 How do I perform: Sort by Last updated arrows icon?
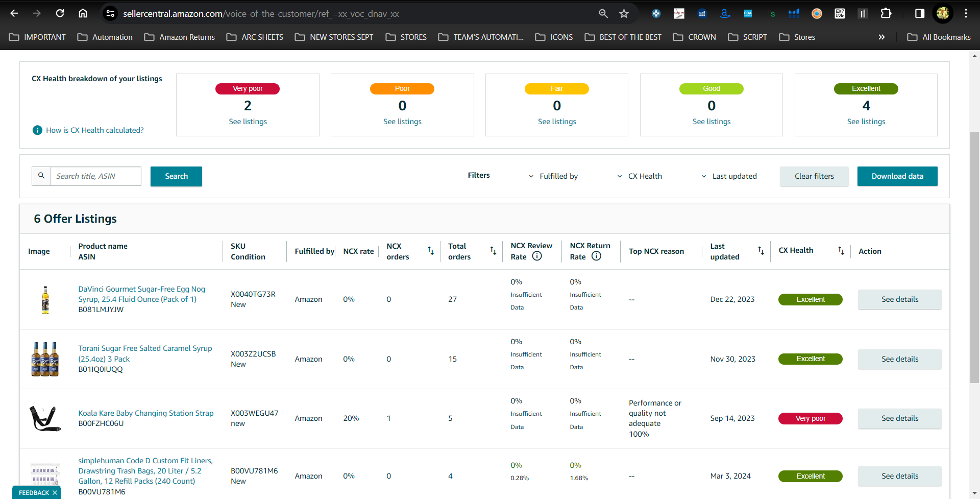click(x=761, y=251)
